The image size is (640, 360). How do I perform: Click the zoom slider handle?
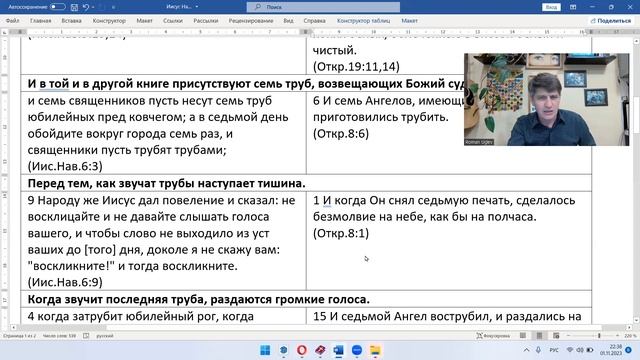coord(599,336)
